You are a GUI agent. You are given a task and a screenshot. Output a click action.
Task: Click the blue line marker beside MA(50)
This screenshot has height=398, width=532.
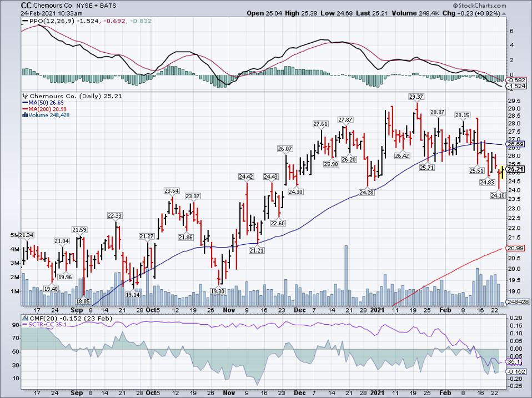click(x=25, y=103)
